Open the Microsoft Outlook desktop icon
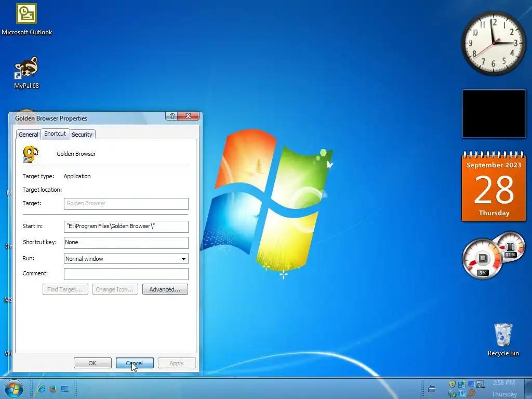The height and width of the screenshot is (399, 532). 26,20
